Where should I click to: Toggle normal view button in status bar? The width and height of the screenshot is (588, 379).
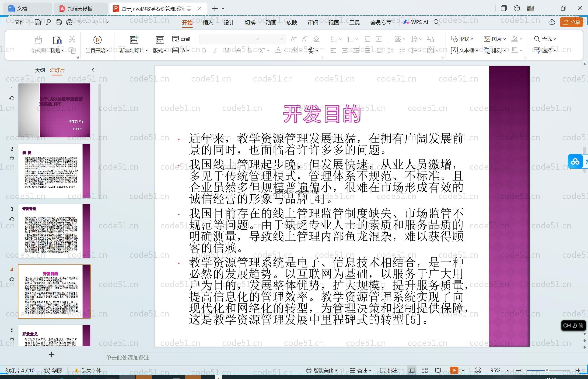(x=411, y=370)
